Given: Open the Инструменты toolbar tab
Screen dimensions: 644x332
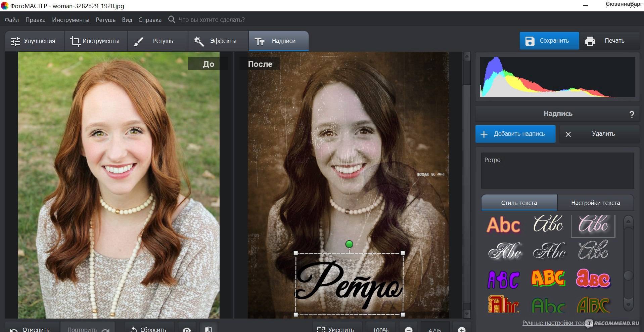Looking at the screenshot, I should pos(96,41).
